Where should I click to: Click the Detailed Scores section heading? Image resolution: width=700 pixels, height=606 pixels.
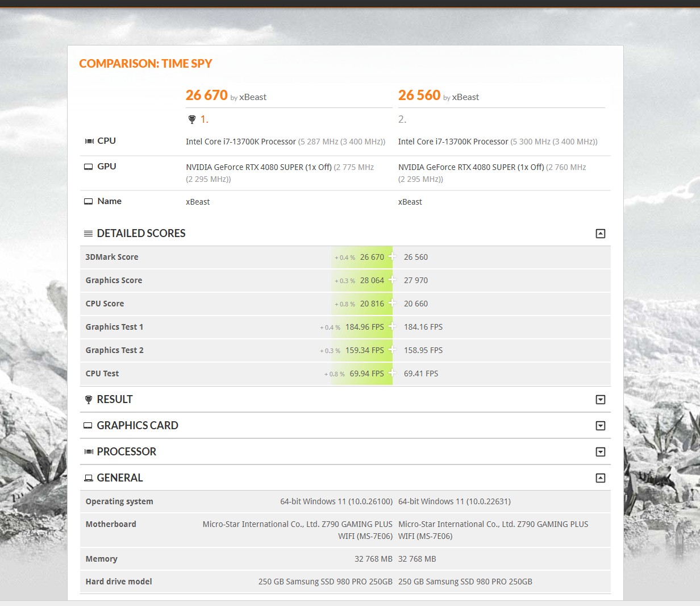click(x=141, y=234)
